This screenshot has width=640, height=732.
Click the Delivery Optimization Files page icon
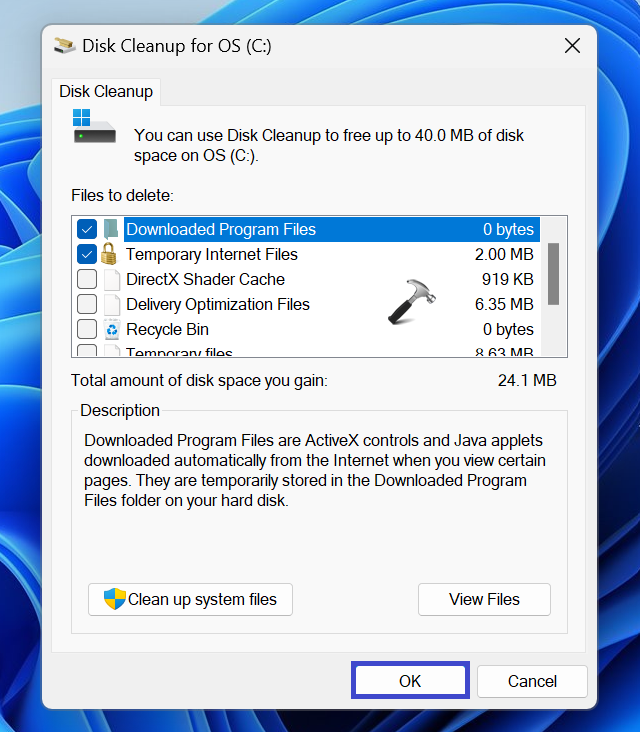(x=112, y=304)
